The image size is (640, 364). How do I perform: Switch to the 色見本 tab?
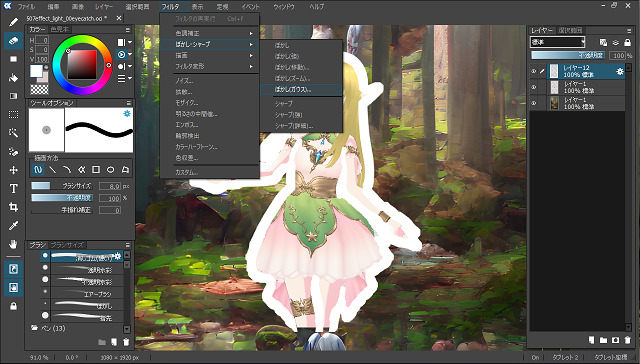click(60, 29)
